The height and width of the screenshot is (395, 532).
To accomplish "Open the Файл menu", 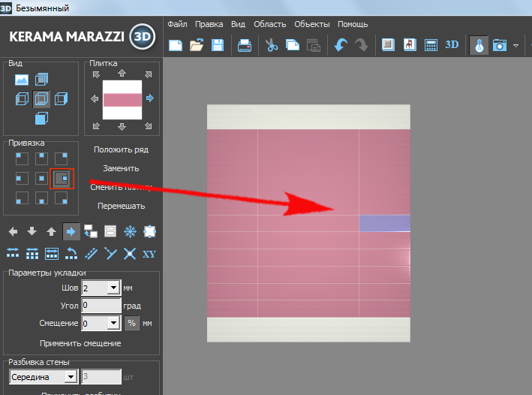I will [x=177, y=24].
